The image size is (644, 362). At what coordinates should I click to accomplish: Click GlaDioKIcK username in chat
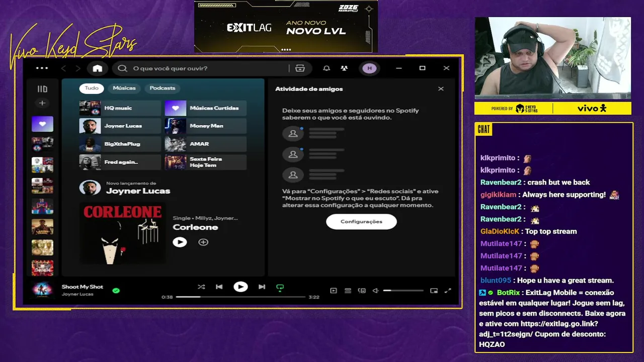pyautogui.click(x=500, y=231)
